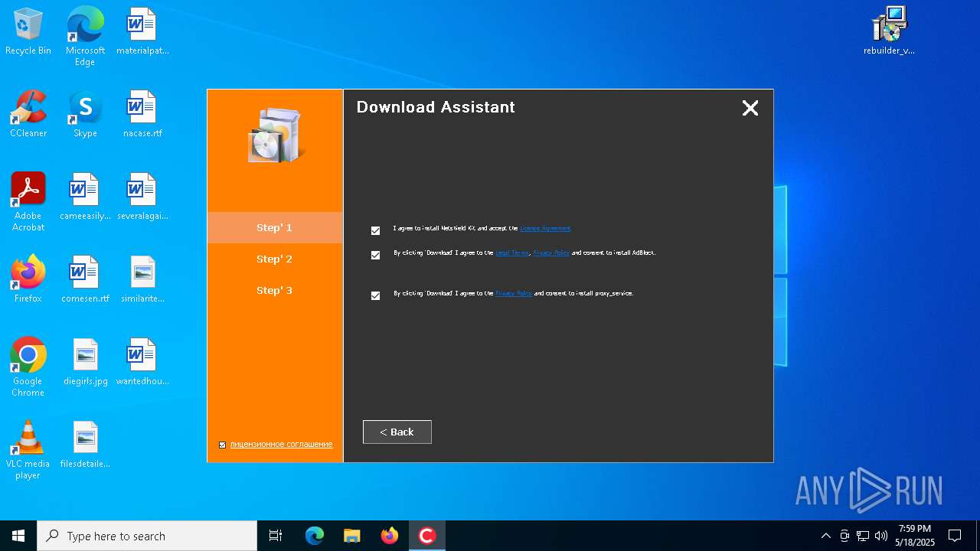Uncheck the AdBlock install consent checkbox

pyautogui.click(x=375, y=255)
